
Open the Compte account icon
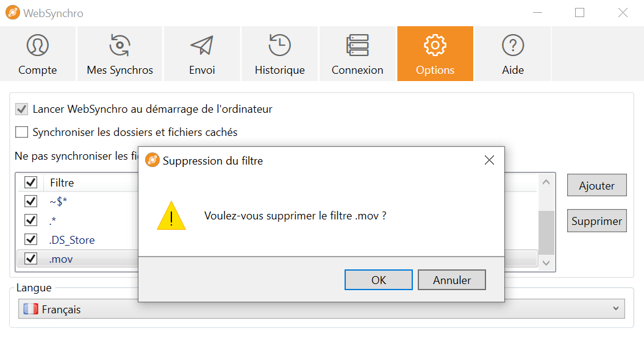pos(37,45)
